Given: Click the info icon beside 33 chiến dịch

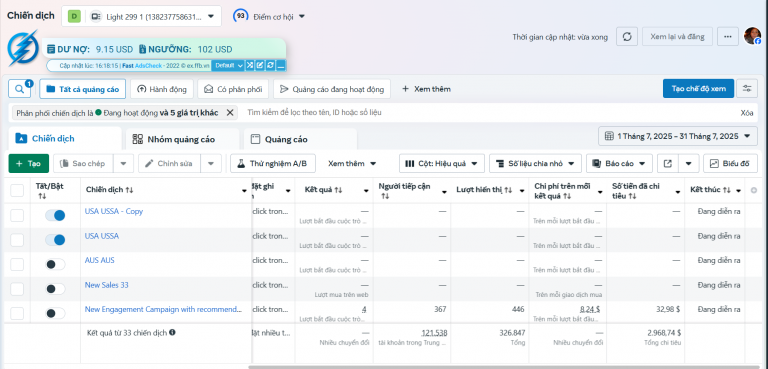Looking at the screenshot, I should pyautogui.click(x=172, y=332).
